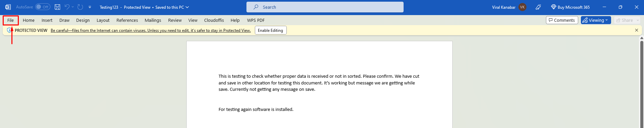Switch to the References tab
Viewport: 644px width, 128px height.
(x=127, y=20)
